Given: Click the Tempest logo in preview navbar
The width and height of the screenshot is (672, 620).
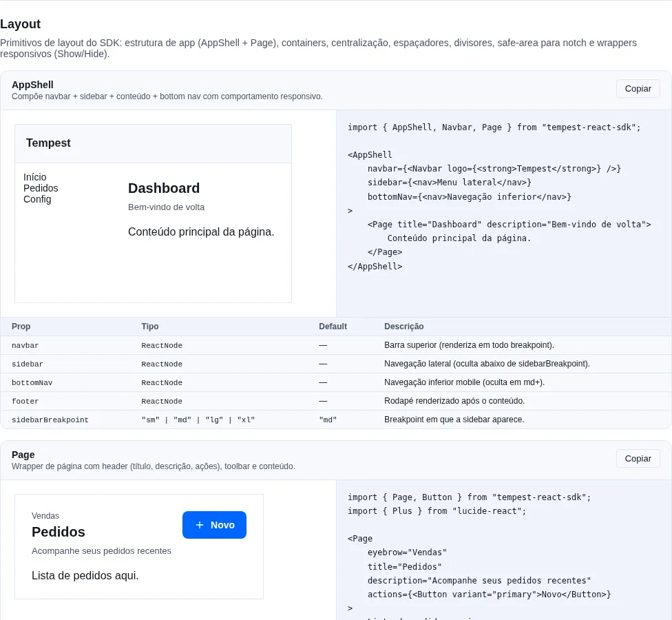Looking at the screenshot, I should click(48, 143).
